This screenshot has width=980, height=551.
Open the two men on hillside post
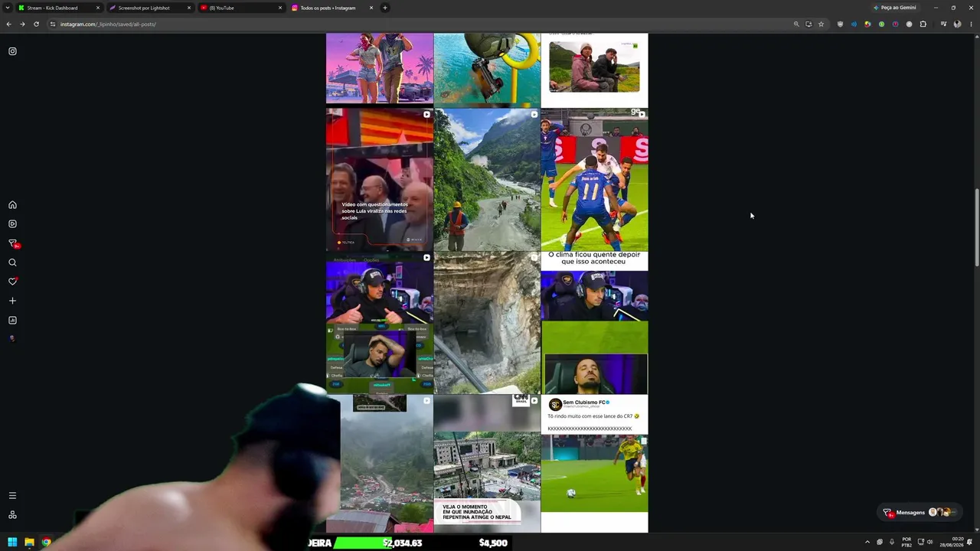pyautogui.click(x=594, y=70)
